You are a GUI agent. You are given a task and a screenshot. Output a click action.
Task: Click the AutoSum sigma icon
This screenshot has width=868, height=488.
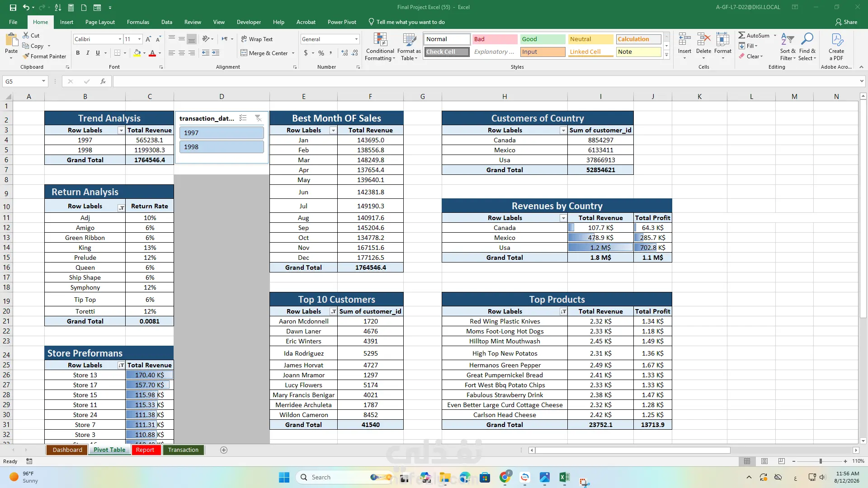742,35
